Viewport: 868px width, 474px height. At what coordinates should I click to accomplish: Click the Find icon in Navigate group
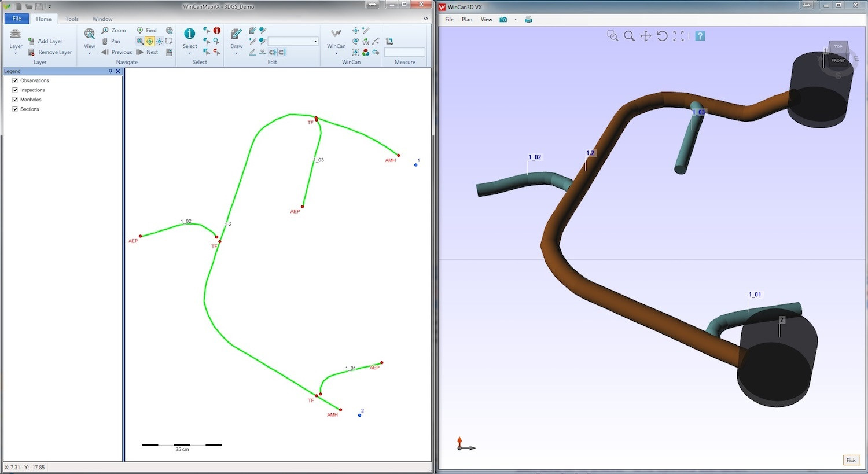(147, 30)
